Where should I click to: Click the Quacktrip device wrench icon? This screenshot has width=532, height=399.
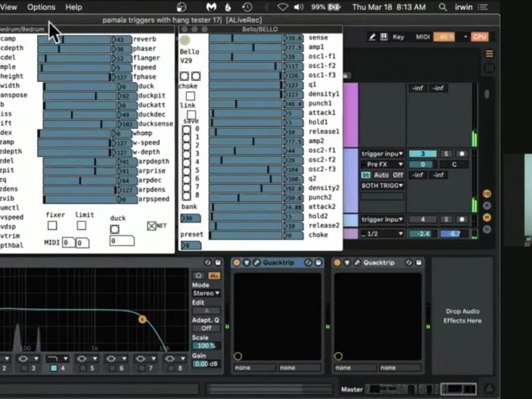256,263
